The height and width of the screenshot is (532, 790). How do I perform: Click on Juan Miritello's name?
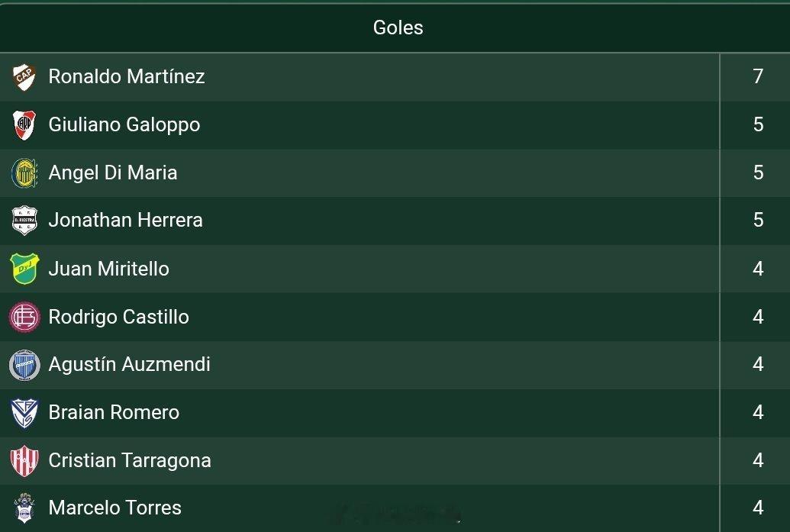coord(108,269)
